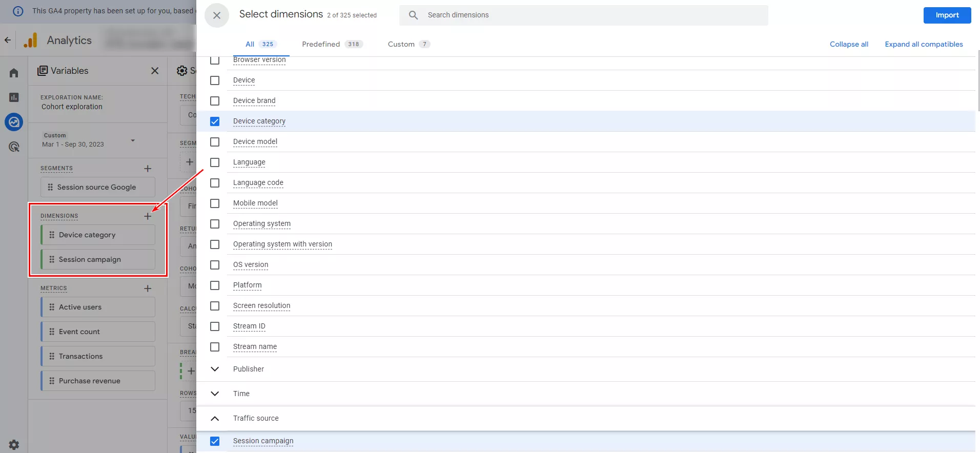Check the Platform checkbox
The width and height of the screenshot is (980, 453).
[215, 285]
